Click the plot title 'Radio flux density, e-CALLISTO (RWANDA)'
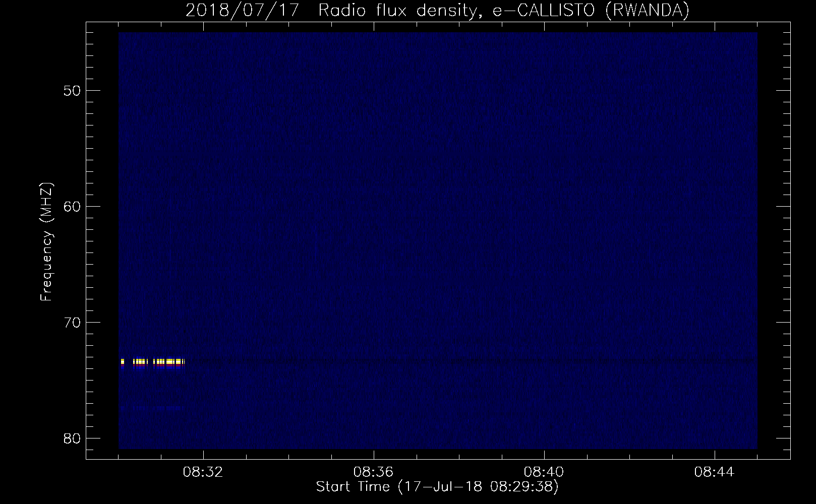816x504 pixels. (504, 10)
